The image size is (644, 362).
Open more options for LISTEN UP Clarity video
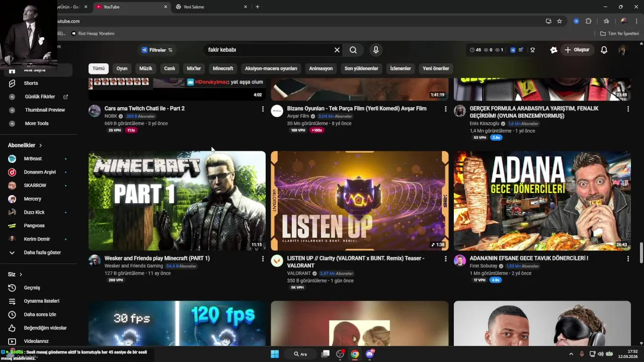(x=445, y=258)
